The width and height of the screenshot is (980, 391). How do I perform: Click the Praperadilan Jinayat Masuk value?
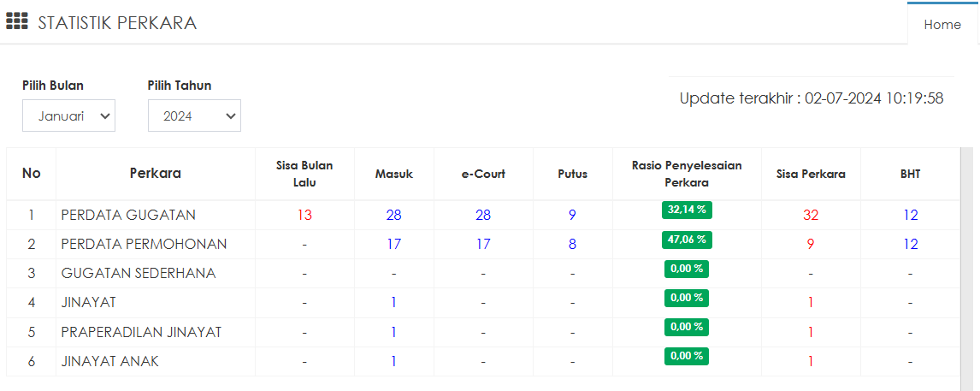pyautogui.click(x=393, y=332)
